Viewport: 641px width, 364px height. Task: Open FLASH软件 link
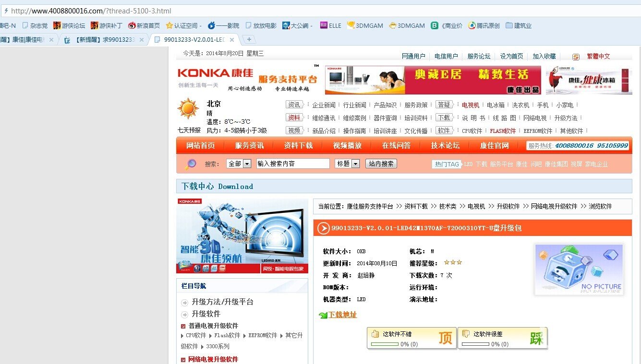[503, 131]
